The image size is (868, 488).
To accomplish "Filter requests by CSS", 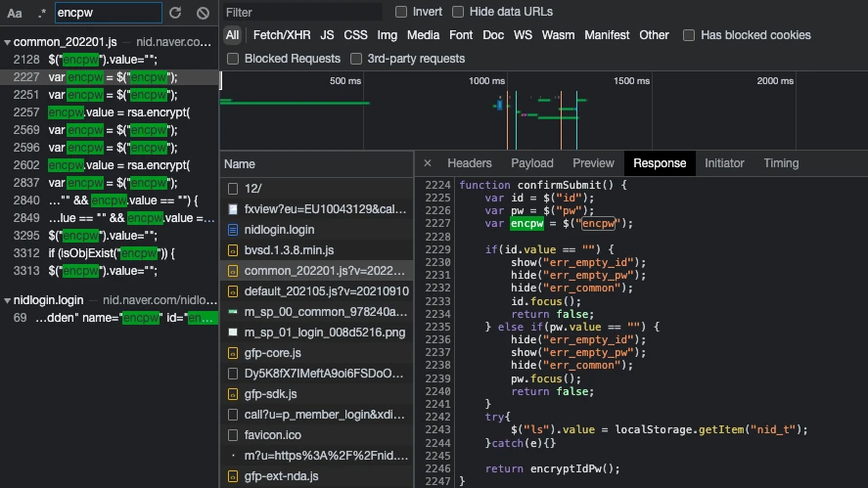I will (355, 35).
